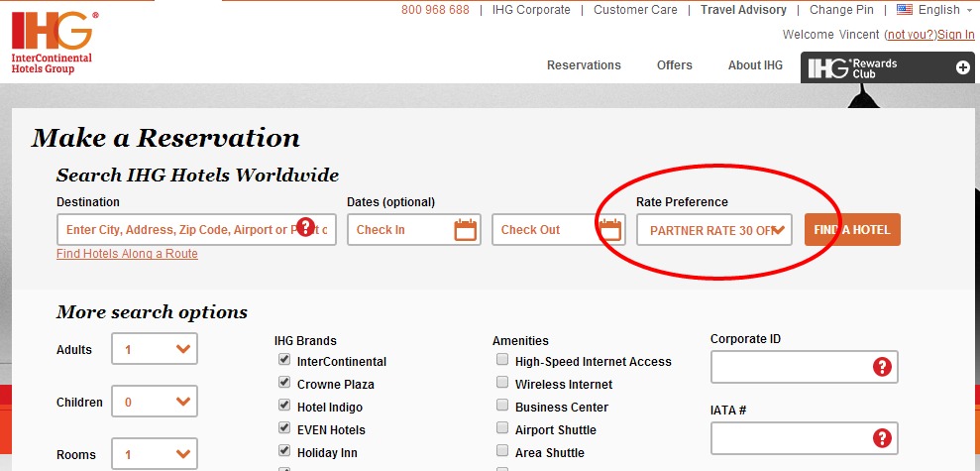This screenshot has height=471, width=980.
Task: Open the Customer Care link
Action: pos(635,10)
